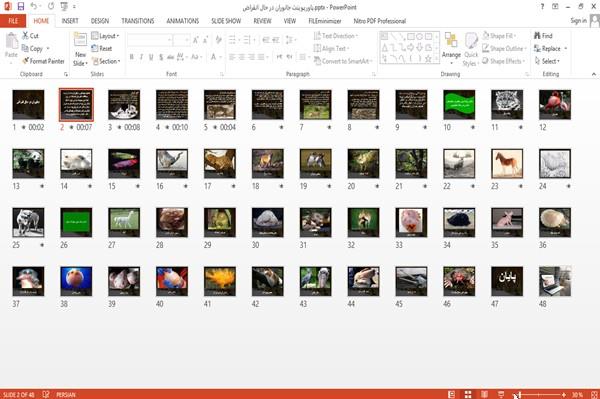Select slide 23 horse thumbnail

coord(507,163)
